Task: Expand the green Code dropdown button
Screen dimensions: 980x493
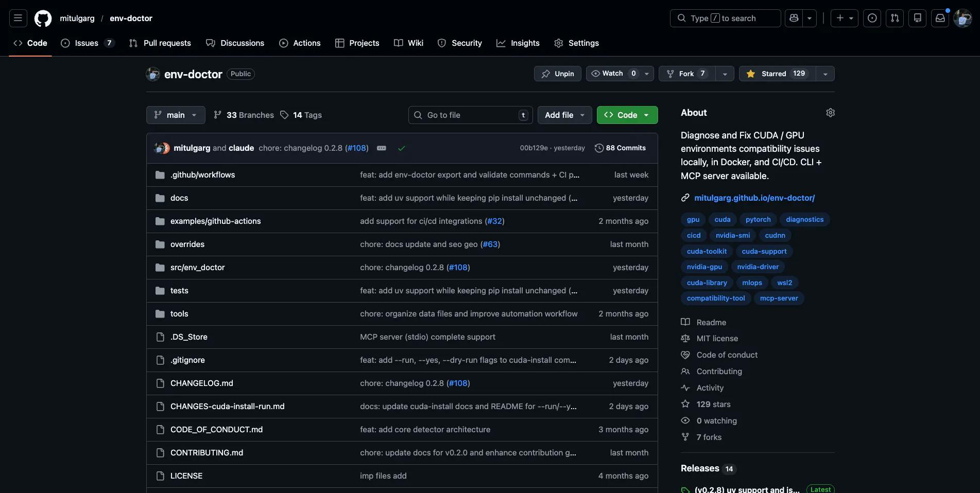Action: pyautogui.click(x=627, y=115)
